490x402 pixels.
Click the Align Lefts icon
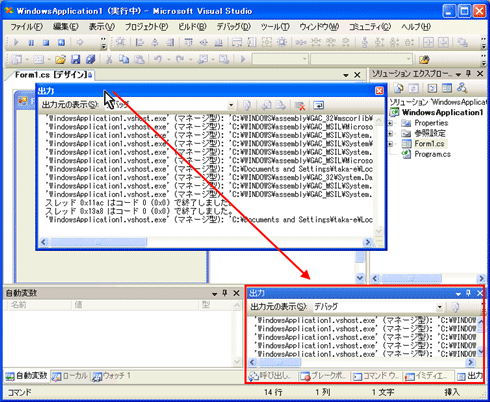coord(140,42)
